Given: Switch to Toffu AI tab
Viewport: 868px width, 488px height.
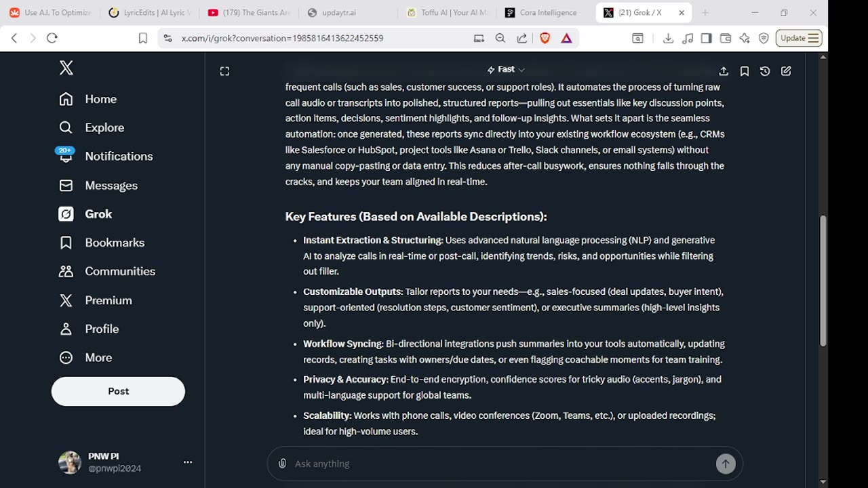Looking at the screenshot, I should (x=448, y=13).
